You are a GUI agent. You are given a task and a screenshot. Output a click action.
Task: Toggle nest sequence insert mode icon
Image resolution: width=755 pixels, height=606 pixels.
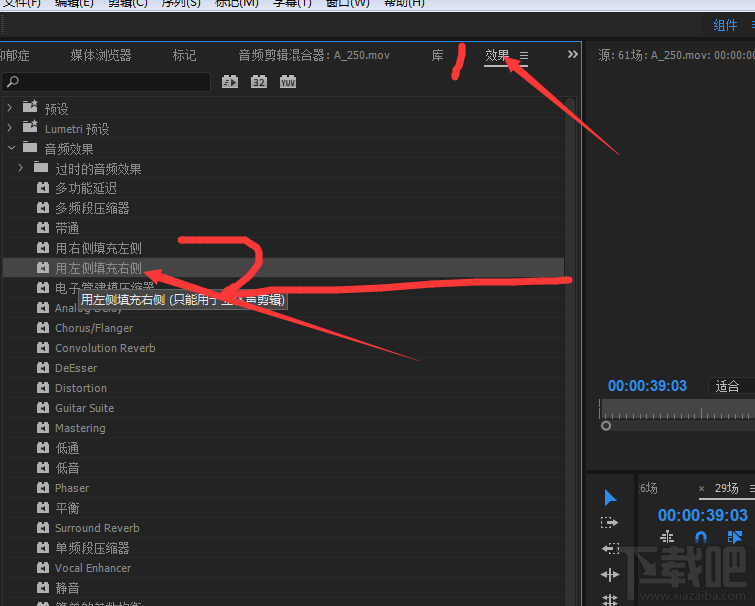click(x=667, y=537)
